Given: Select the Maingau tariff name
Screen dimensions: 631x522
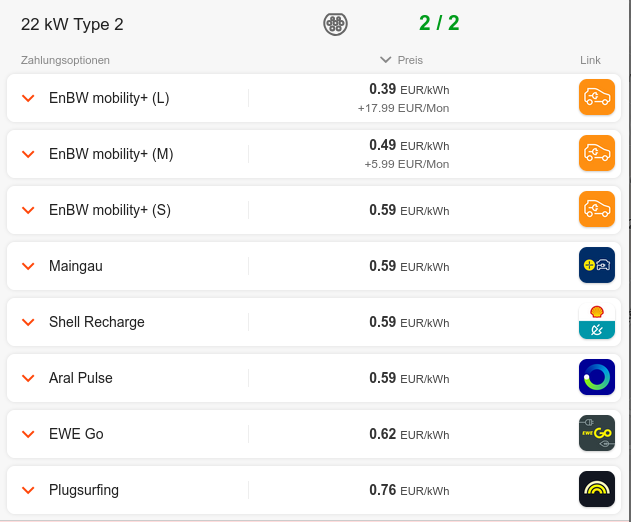Looking at the screenshot, I should (76, 266).
